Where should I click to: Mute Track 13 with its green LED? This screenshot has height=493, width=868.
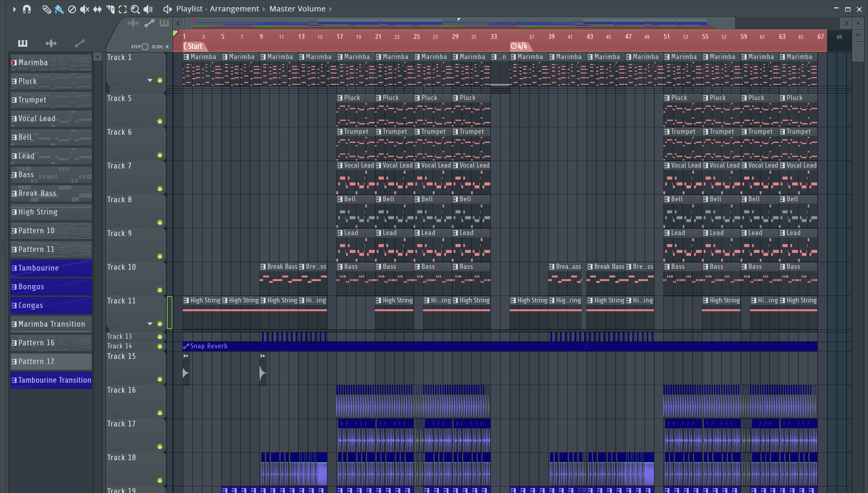pyautogui.click(x=160, y=337)
